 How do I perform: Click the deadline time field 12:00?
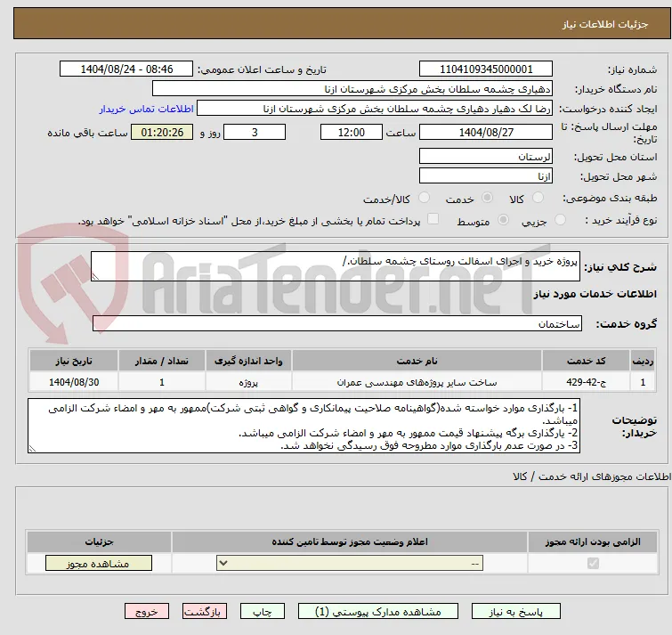pos(352,132)
